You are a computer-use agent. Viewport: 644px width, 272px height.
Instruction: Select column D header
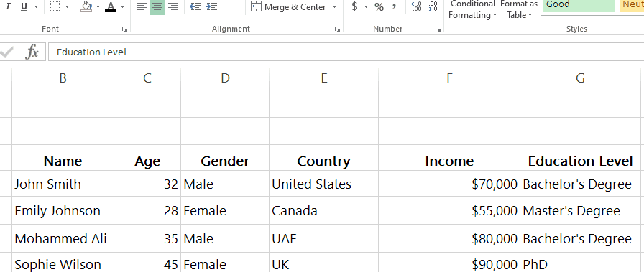[225, 78]
